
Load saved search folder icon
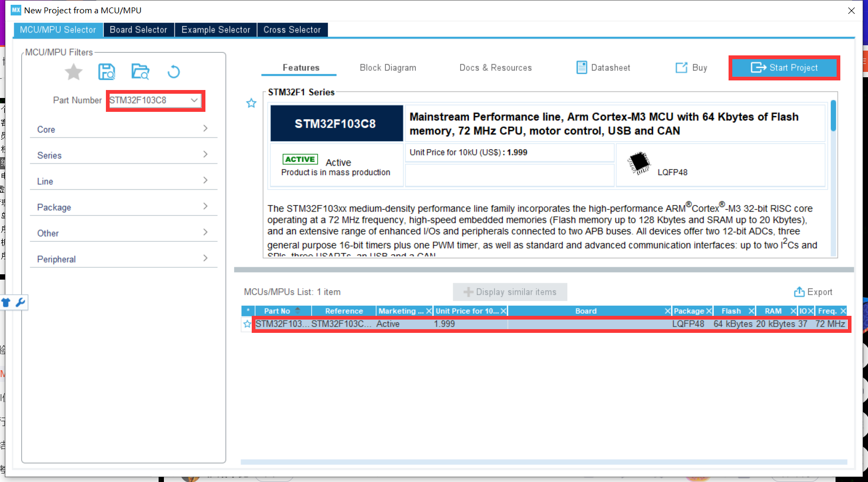click(140, 71)
